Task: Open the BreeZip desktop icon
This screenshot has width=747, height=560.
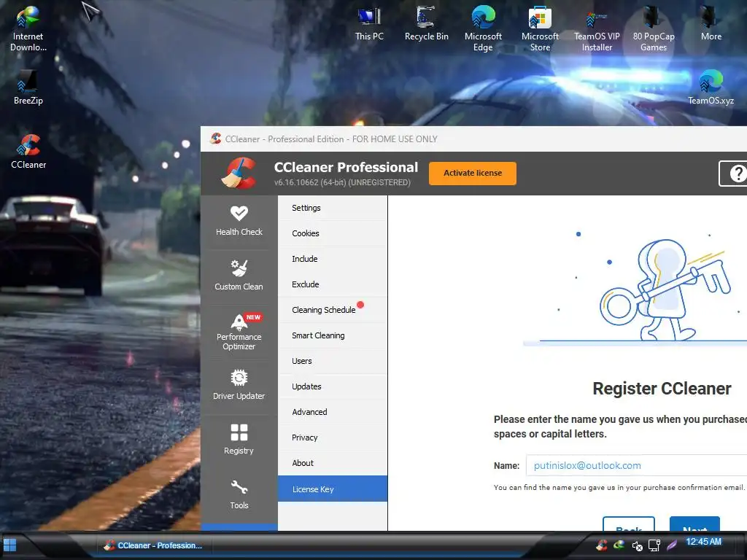Action: [x=28, y=87]
